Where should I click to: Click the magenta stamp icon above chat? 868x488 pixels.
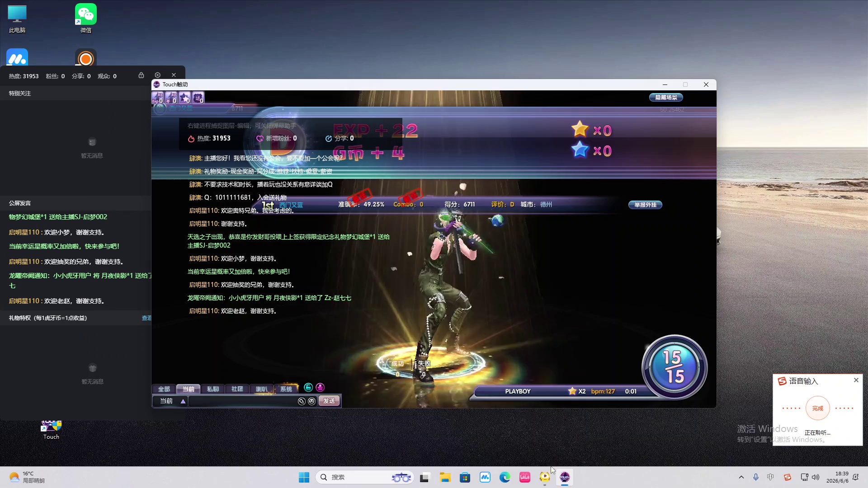(320, 387)
